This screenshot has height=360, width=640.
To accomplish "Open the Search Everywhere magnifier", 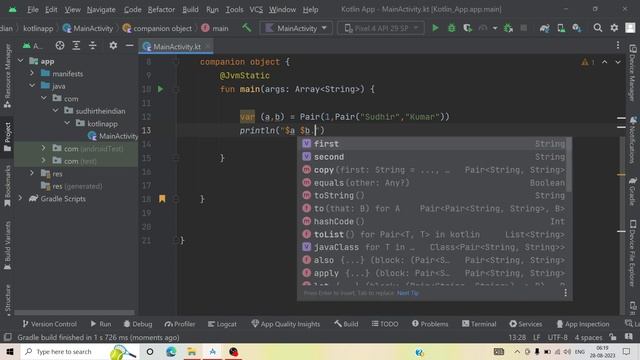I will coord(598,28).
